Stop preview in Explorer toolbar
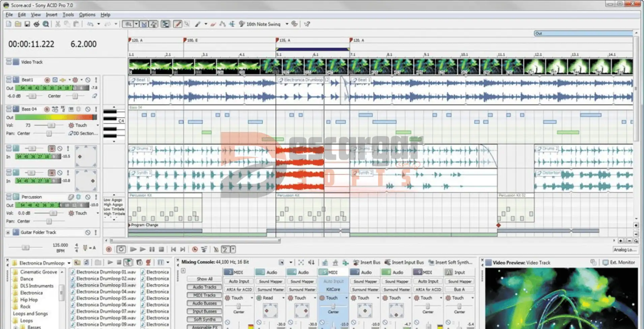 [x=119, y=262]
